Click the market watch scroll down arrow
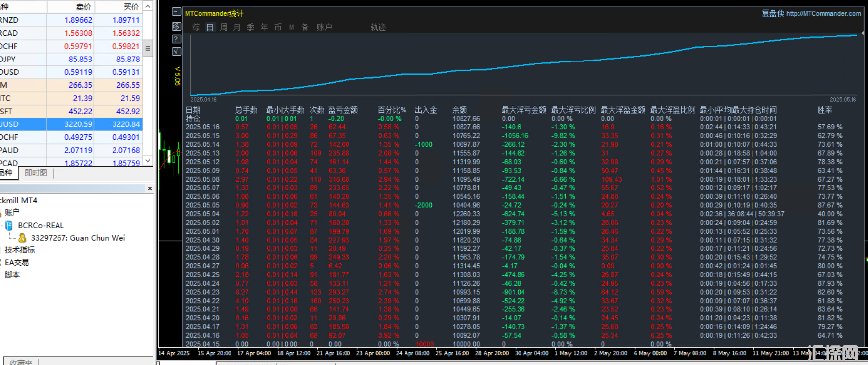Viewport: 868px width, 365px height. coord(148,161)
